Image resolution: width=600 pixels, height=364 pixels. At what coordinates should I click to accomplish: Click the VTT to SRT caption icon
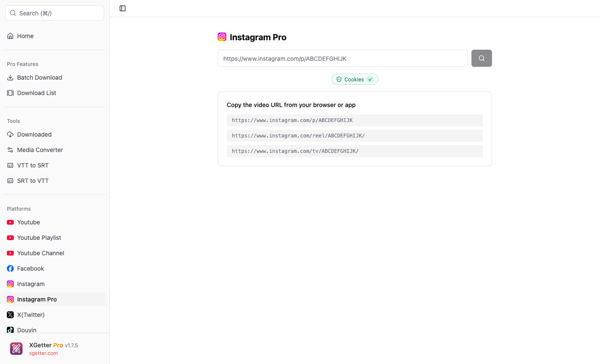tap(10, 165)
